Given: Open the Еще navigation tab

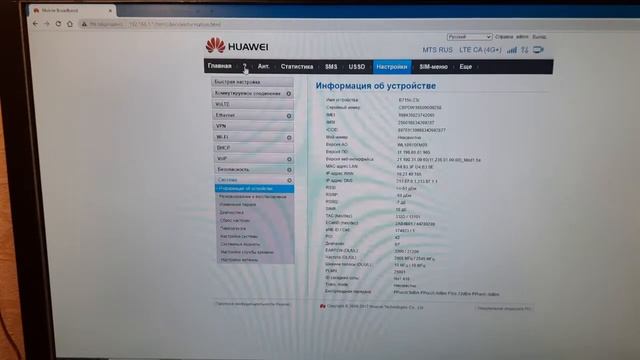Looking at the screenshot, I should click(466, 67).
